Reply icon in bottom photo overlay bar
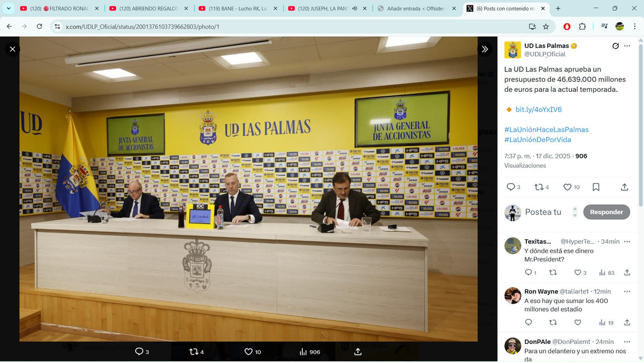The width and height of the screenshot is (644, 362). click(x=139, y=351)
